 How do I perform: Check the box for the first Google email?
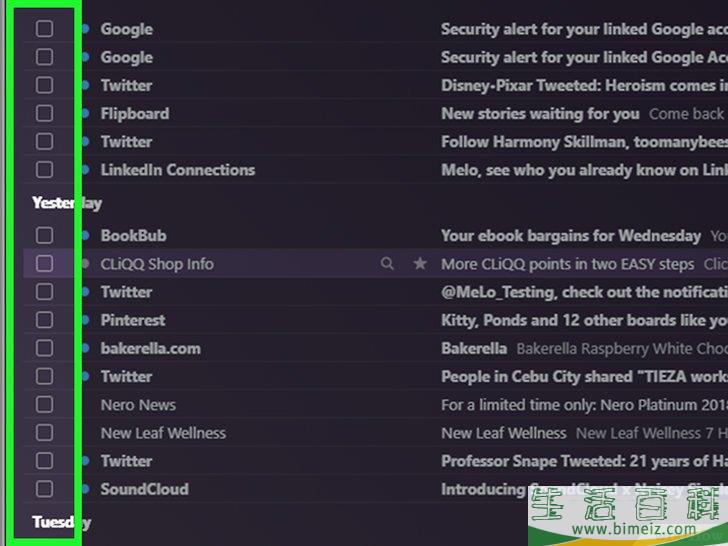[x=44, y=29]
